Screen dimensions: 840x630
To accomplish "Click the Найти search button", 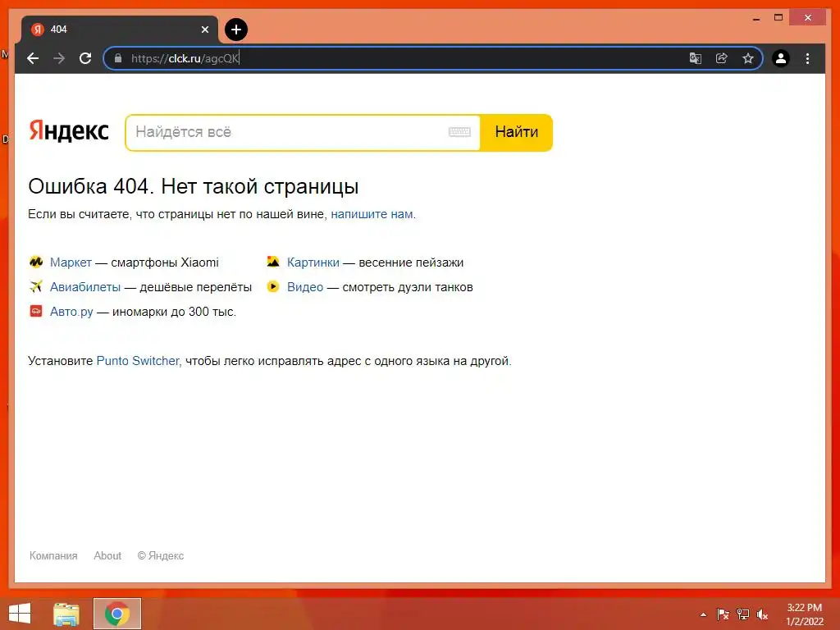I will 517,132.
